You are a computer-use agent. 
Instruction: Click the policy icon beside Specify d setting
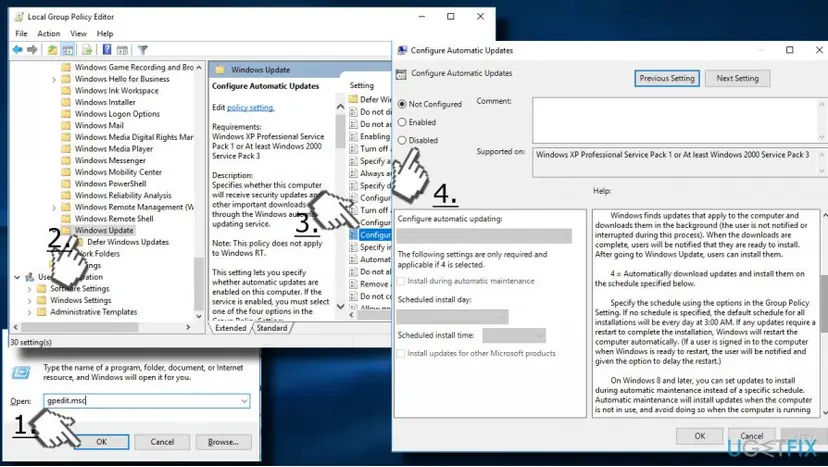tap(353, 185)
